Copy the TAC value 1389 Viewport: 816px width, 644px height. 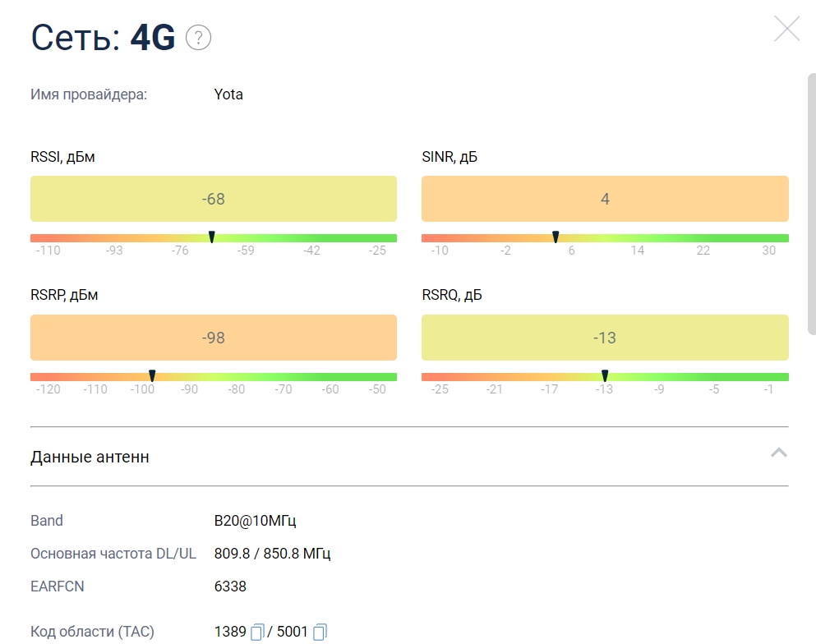click(258, 632)
